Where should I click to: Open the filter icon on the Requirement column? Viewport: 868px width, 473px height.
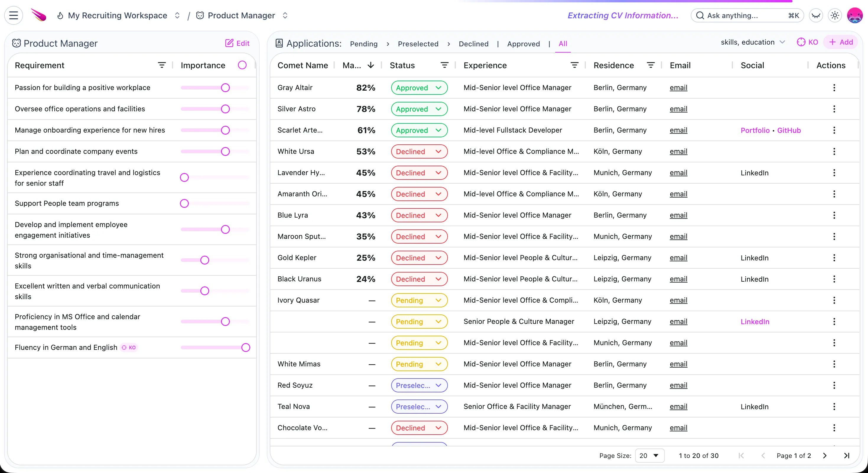point(162,65)
